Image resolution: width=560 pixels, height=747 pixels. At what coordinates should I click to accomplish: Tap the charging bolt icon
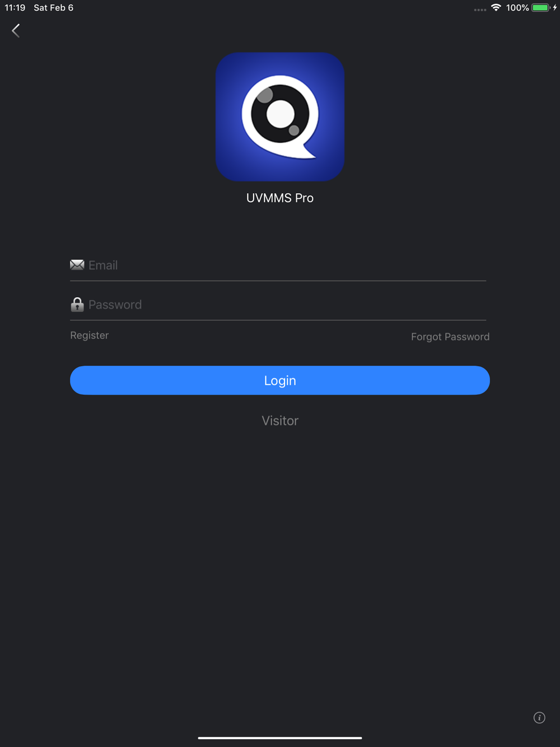pyautogui.click(x=555, y=8)
